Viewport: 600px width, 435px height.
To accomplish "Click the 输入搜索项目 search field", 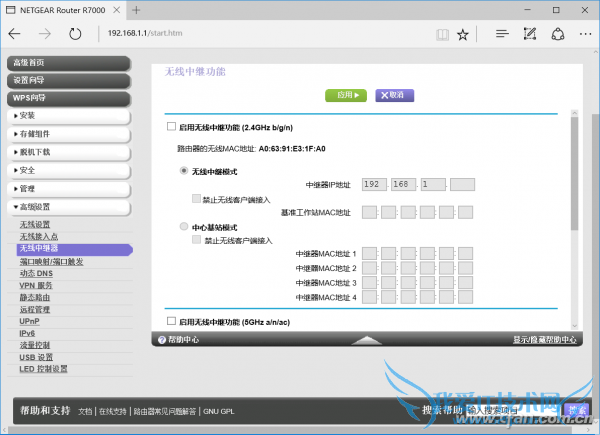I will (x=514, y=411).
